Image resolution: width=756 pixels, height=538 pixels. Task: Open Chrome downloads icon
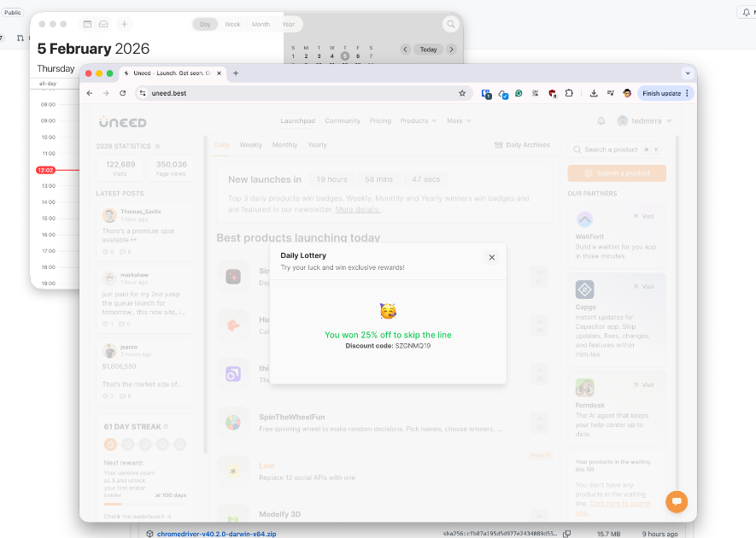[x=594, y=93]
